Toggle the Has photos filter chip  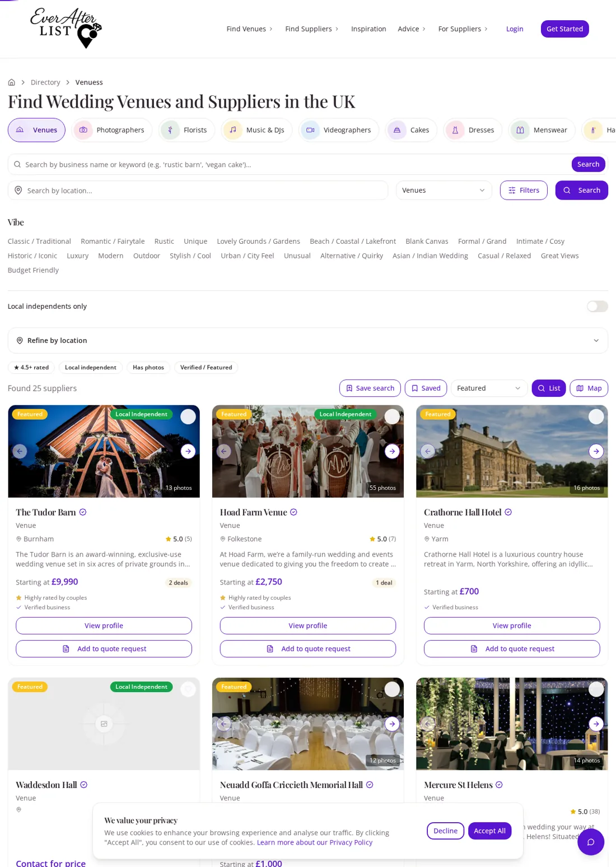[x=148, y=368]
